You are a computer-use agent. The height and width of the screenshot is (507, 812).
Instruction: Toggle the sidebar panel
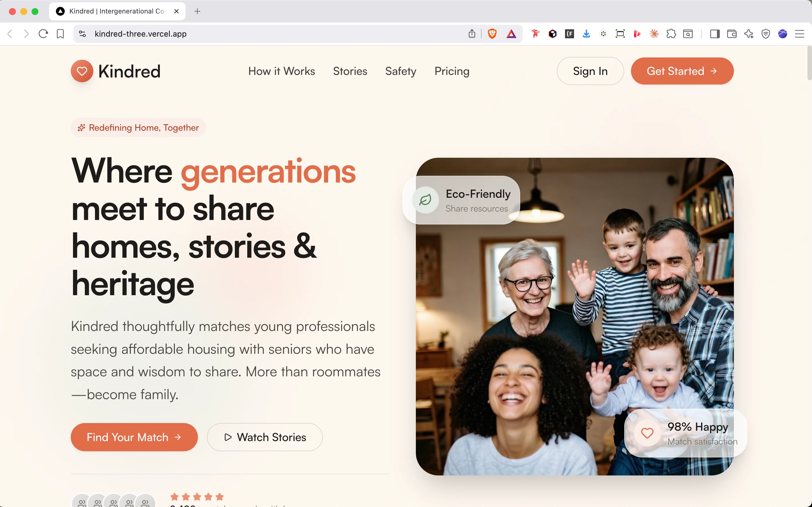(715, 34)
